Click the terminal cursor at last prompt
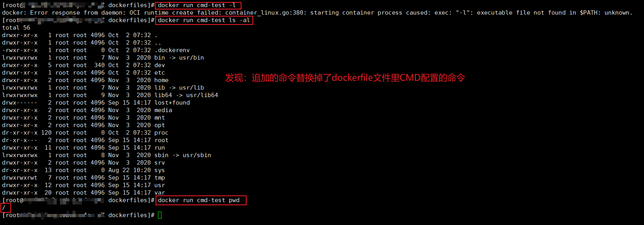644x225 pixels. [x=160, y=215]
